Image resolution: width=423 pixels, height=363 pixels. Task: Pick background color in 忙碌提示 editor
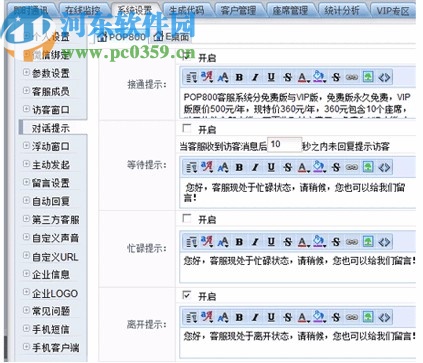coord(319,242)
